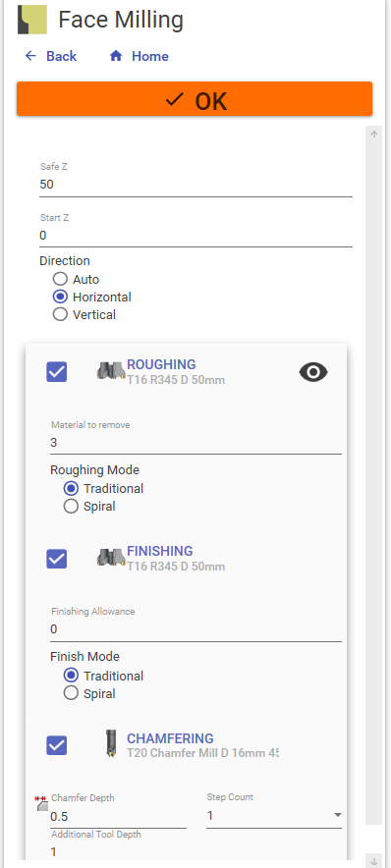Click the roughing face mill tool icon
The image size is (391, 868).
111,370
